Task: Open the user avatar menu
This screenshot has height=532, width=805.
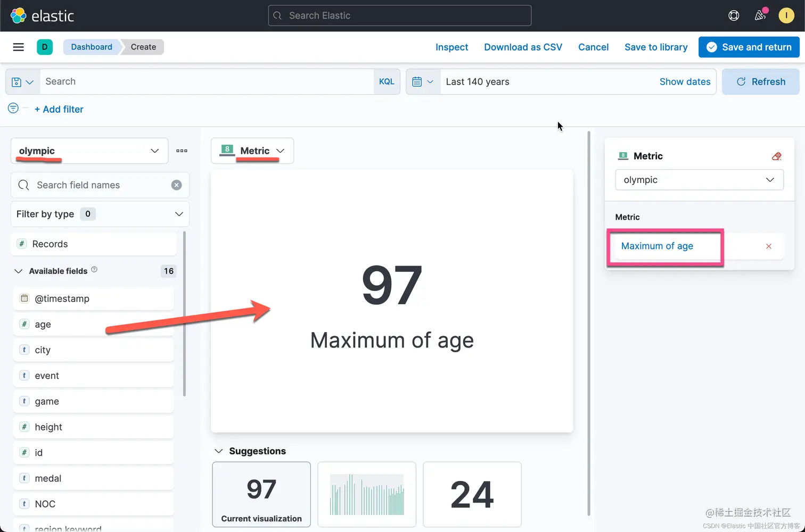Action: 786,15
